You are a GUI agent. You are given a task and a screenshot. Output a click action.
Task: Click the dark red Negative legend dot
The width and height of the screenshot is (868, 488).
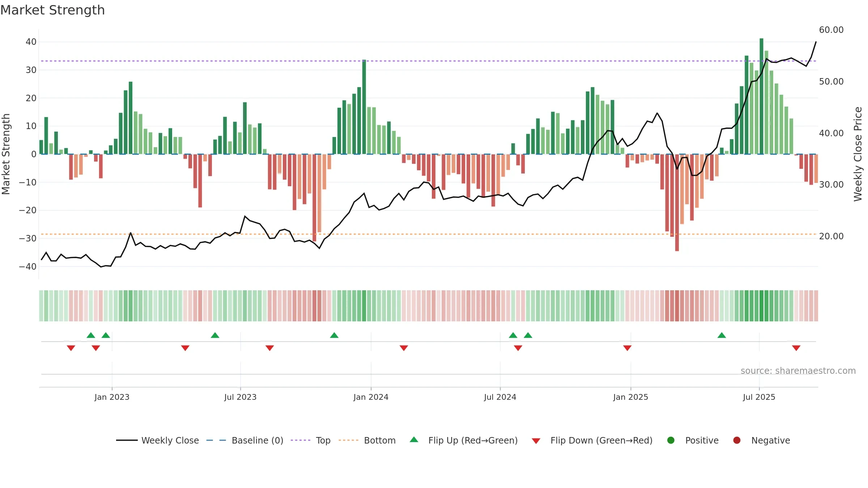coord(737,440)
